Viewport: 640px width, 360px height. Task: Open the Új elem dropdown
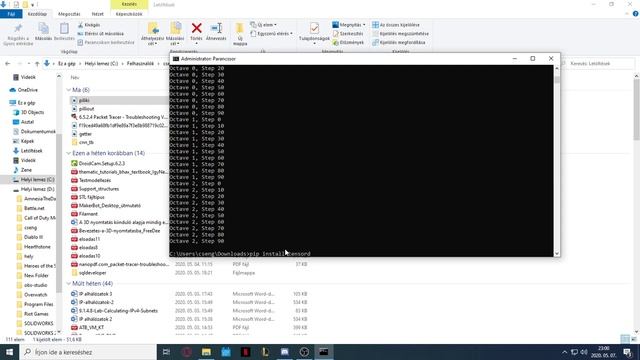point(263,25)
